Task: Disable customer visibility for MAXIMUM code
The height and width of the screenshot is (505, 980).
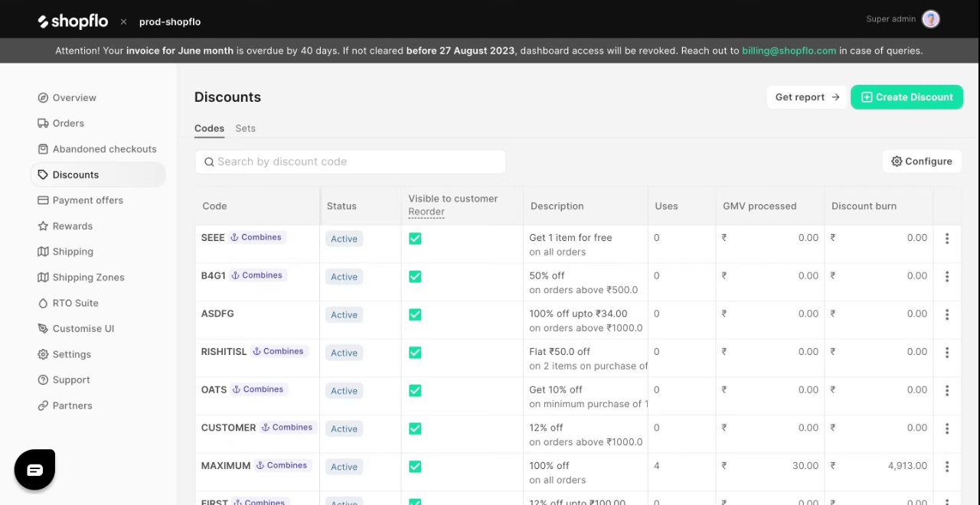Action: [415, 467]
